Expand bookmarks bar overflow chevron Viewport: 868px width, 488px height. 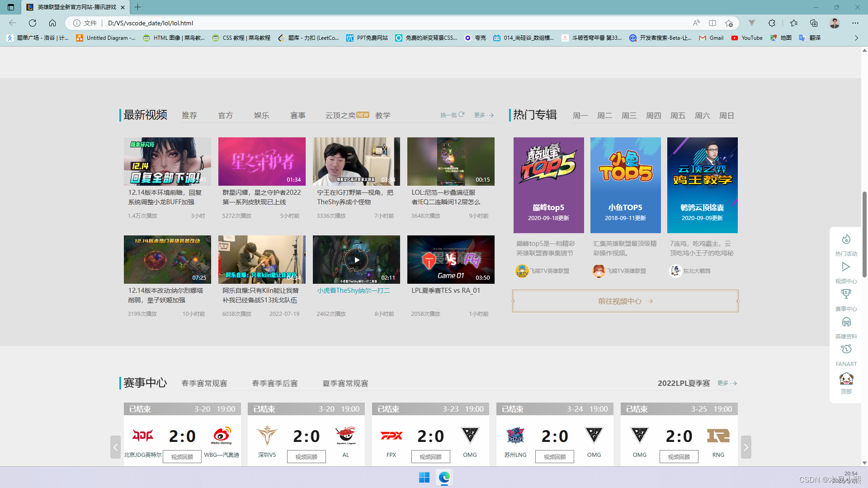pyautogui.click(x=856, y=38)
